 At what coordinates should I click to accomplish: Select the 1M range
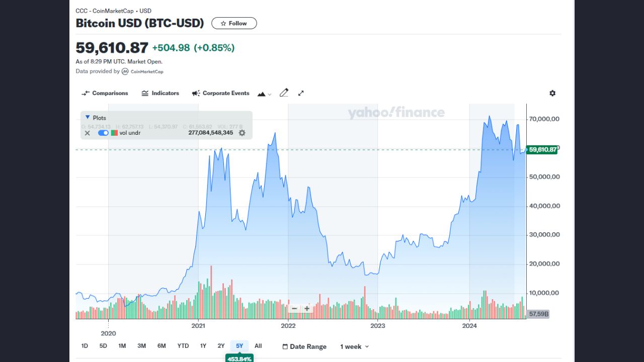tap(122, 346)
